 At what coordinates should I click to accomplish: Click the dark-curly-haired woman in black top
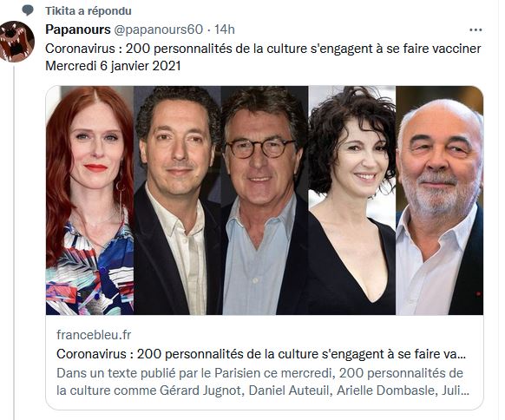(x=352, y=200)
